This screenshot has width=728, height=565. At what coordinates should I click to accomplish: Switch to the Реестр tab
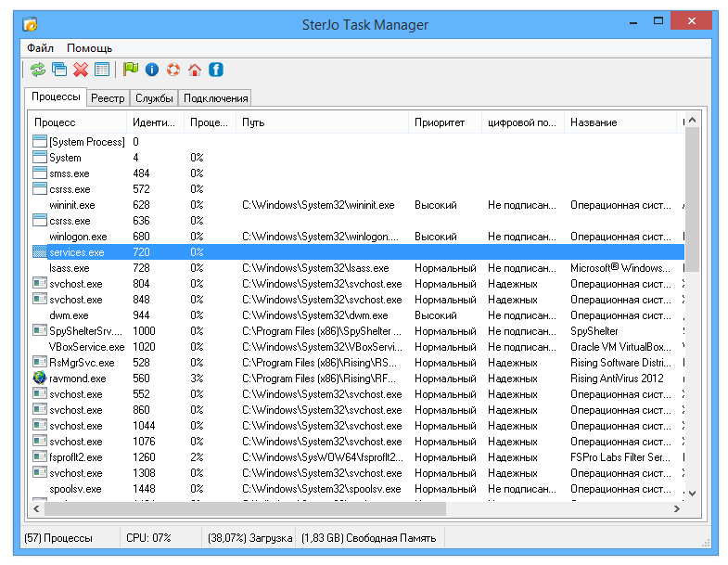coord(108,98)
